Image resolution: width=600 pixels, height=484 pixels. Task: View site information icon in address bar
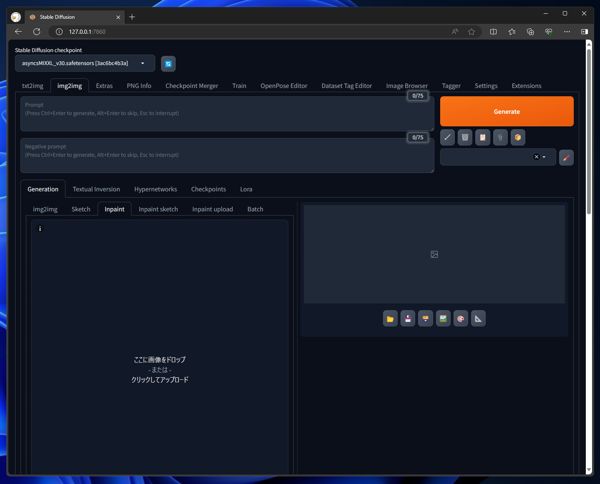tap(59, 32)
